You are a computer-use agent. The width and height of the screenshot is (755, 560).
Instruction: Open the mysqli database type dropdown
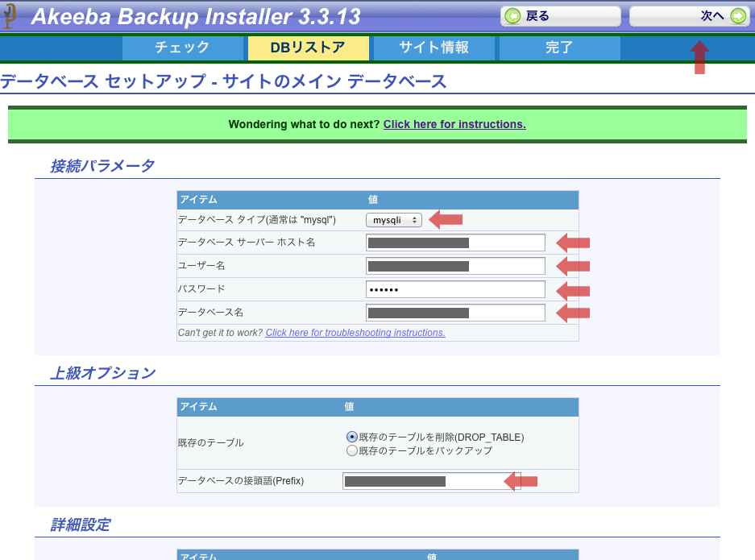[x=393, y=220]
